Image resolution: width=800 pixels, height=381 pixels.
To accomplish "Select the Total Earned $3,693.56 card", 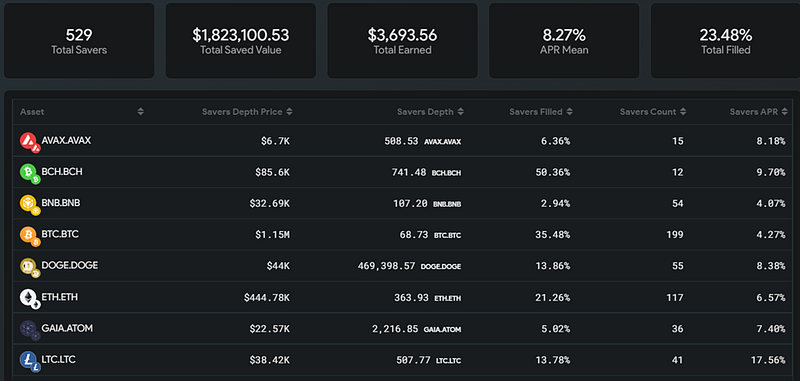I will [403, 41].
